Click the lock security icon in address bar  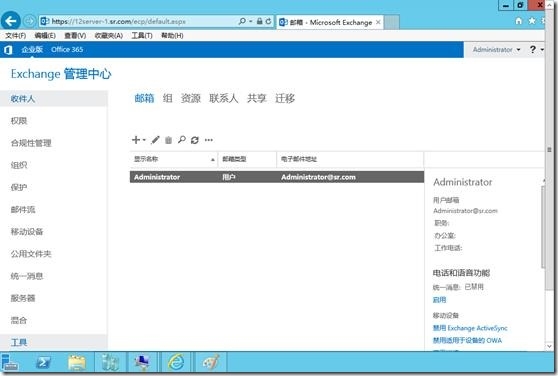(260, 21)
